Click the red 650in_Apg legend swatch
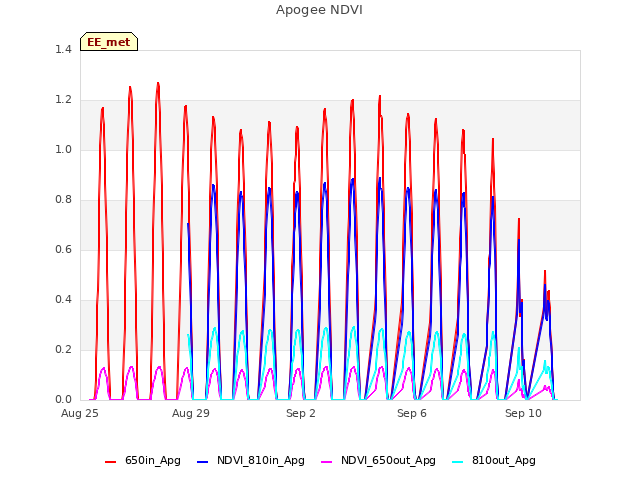 [x=111, y=462]
